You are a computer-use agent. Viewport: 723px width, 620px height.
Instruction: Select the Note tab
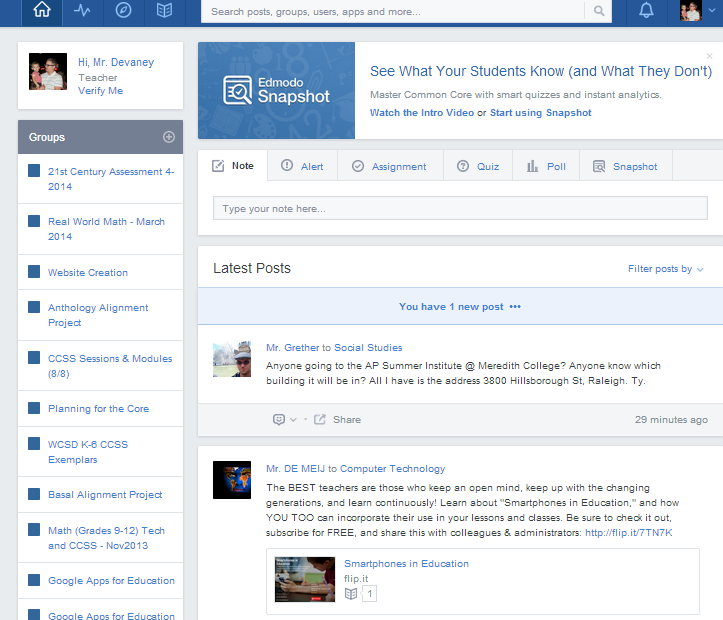click(233, 165)
